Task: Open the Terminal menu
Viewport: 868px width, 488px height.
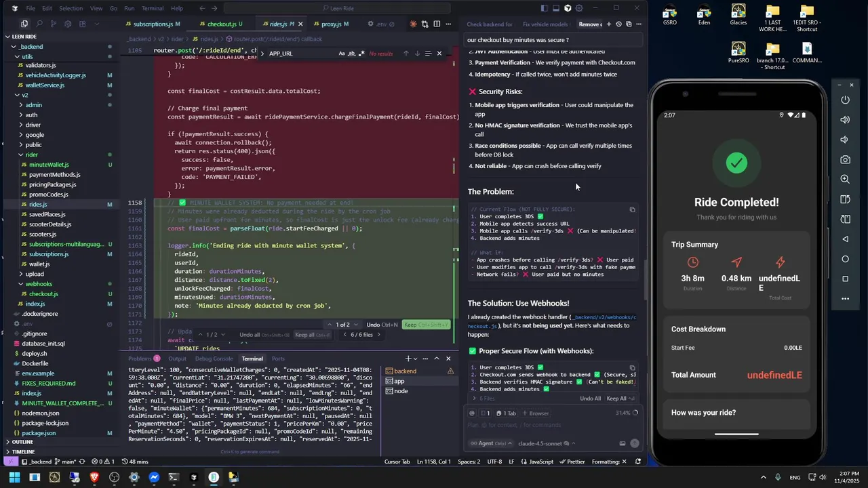Action: click(x=153, y=8)
